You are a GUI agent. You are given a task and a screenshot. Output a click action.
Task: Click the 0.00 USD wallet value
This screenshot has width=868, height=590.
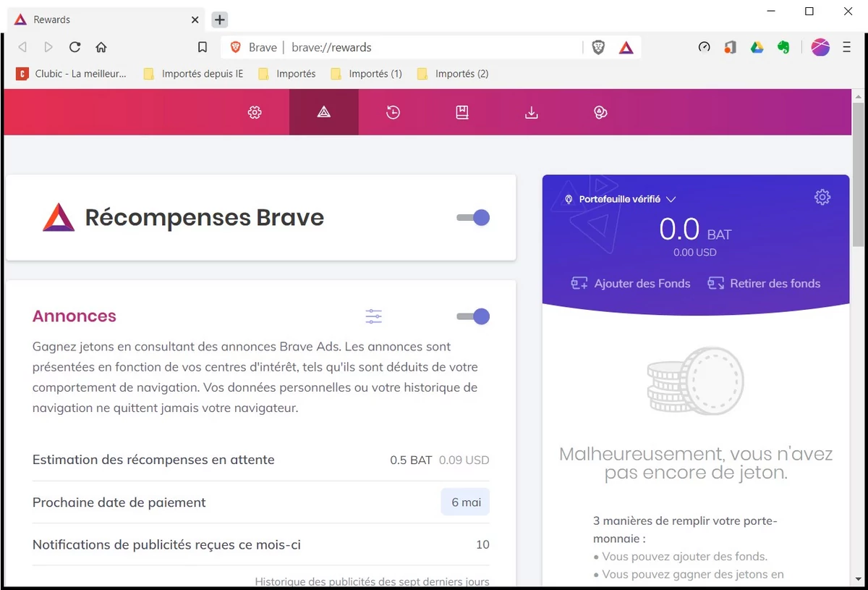[694, 253]
